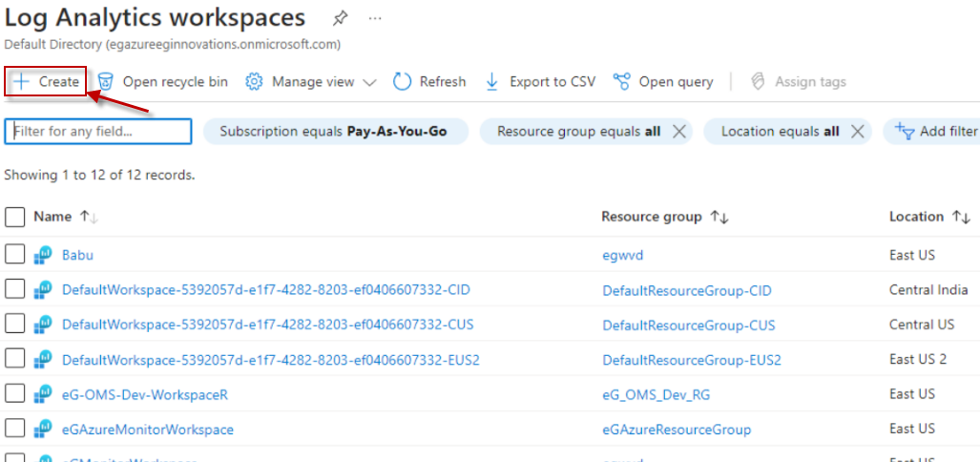Select Central India location cell

point(928,290)
